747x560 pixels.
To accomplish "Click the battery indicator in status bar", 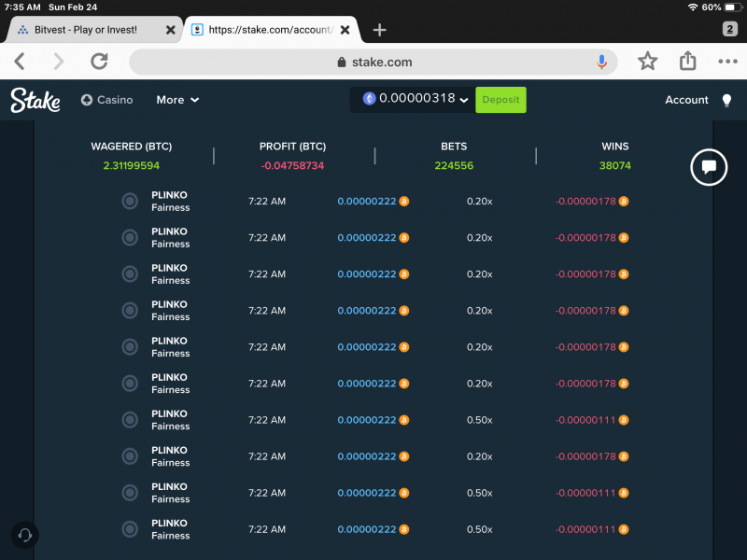I will pyautogui.click(x=732, y=7).
